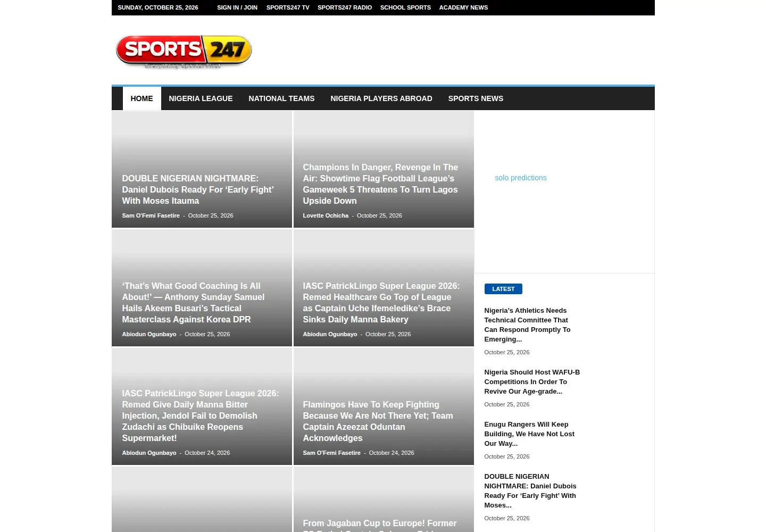
Task: Read Enugu Rangers Will Keep Building story
Action: point(529,434)
